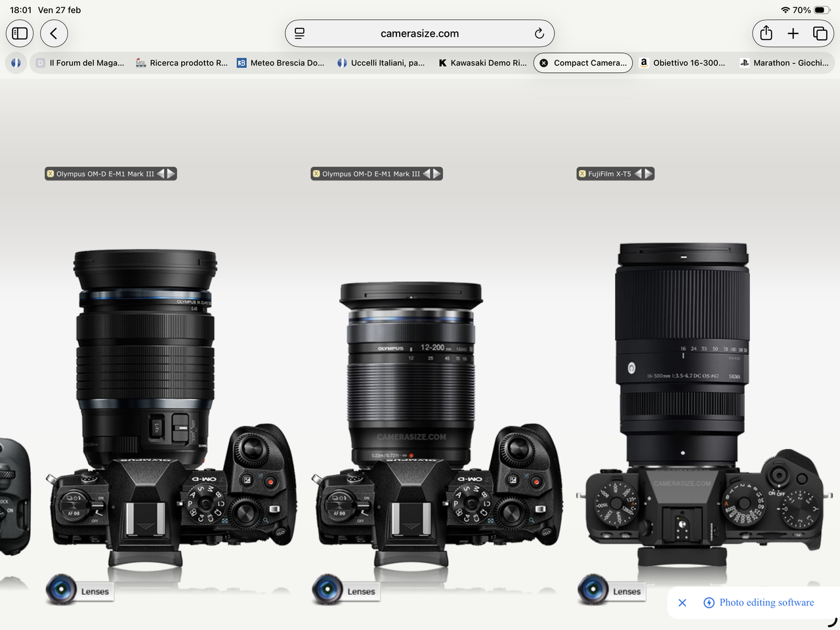Image resolution: width=840 pixels, height=630 pixels.
Task: Tap the first Olympus camera with L-Fn lens
Action: pos(171,407)
